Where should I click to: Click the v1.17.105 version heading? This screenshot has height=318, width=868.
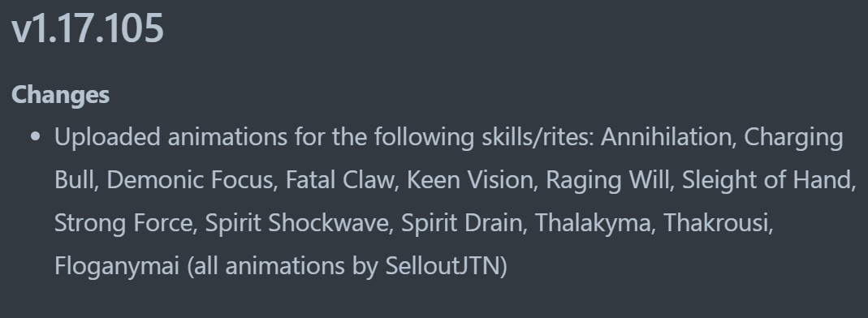point(88,28)
